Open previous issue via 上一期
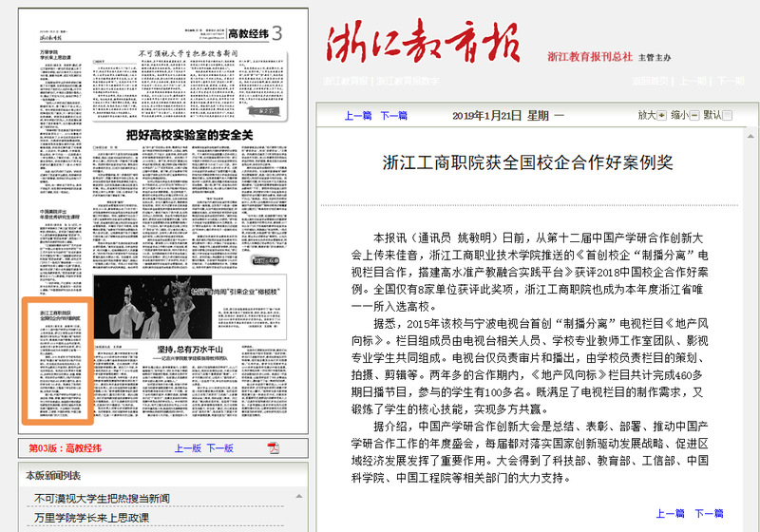 [693, 82]
